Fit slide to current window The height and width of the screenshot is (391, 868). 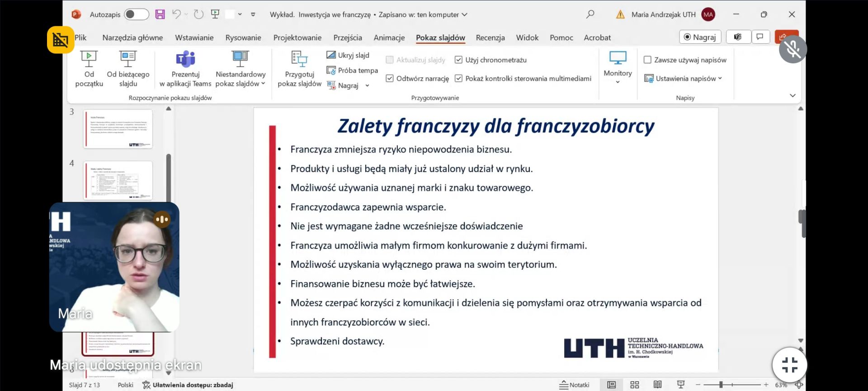[799, 385]
